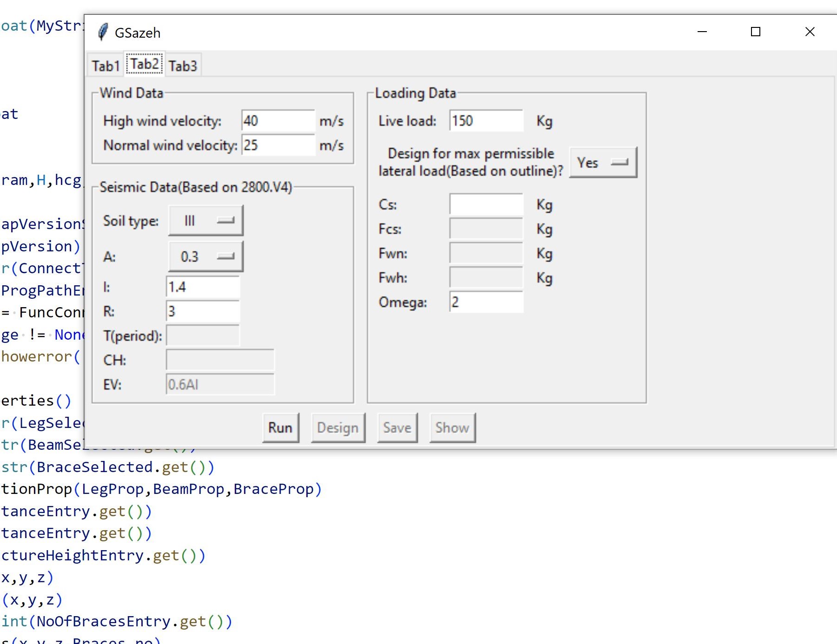
Task: Edit the Omega field
Action: click(486, 302)
